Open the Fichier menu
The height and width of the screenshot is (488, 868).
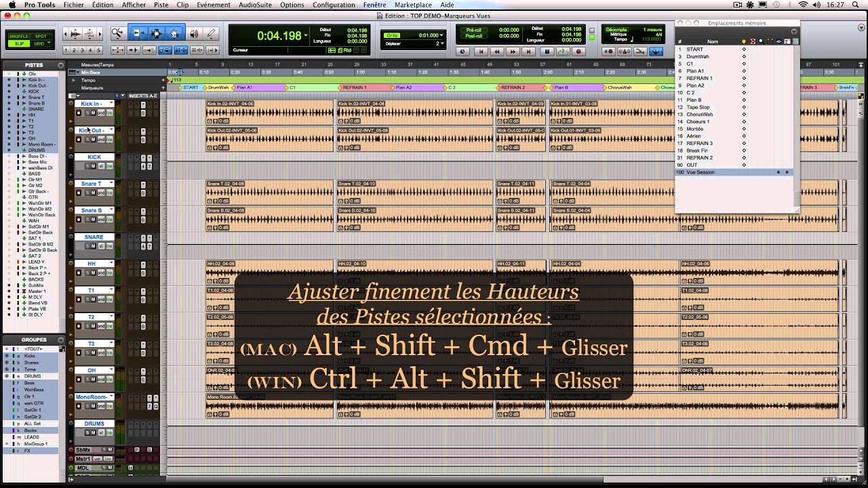coord(74,5)
